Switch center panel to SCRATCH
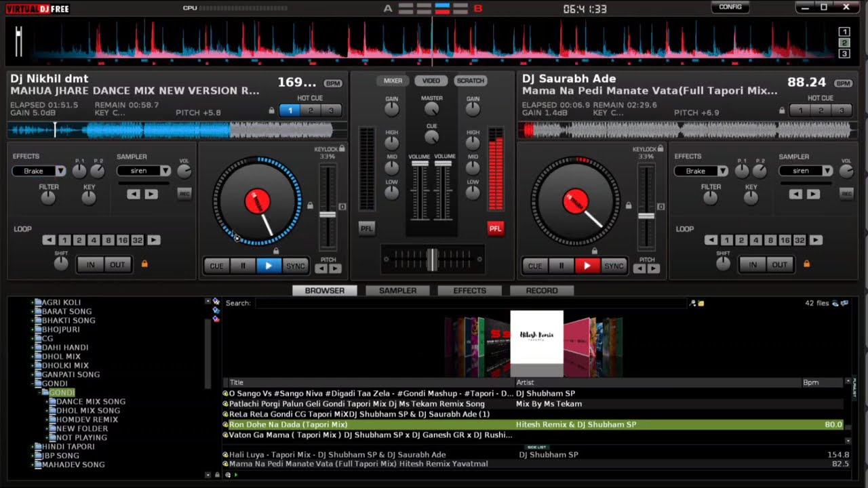 point(471,81)
